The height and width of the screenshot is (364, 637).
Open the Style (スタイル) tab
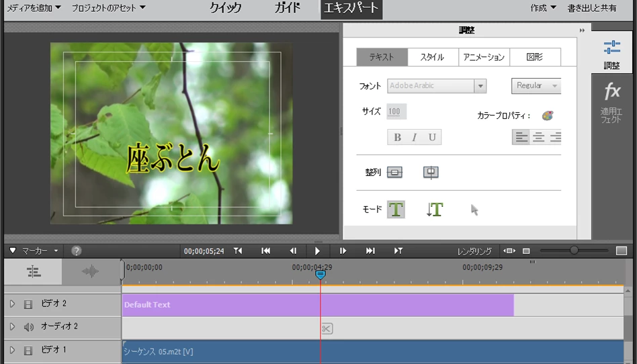coord(433,57)
